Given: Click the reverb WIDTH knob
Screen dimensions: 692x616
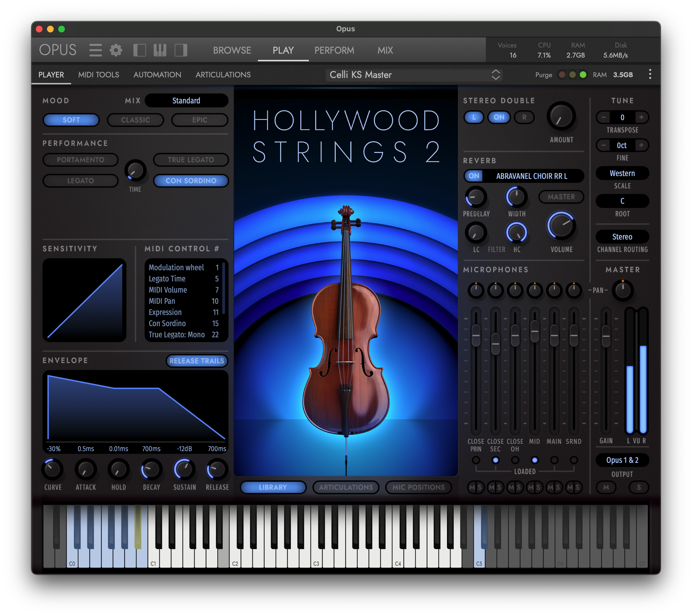Looking at the screenshot, I should point(516,197).
